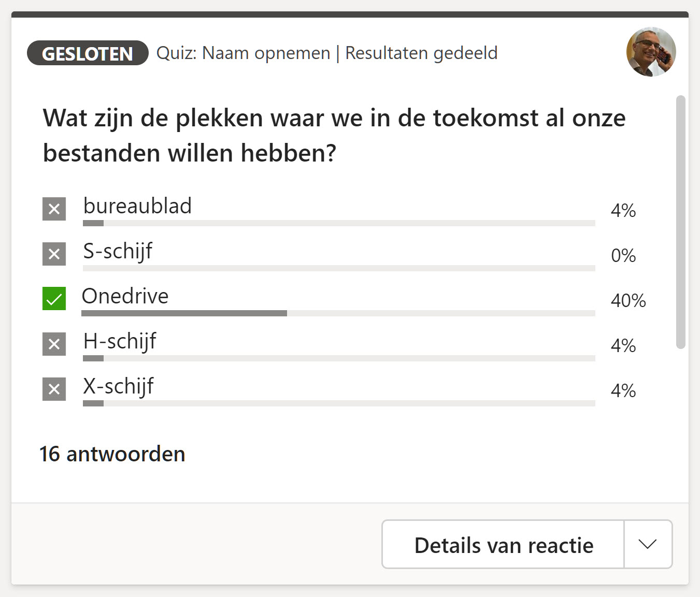This screenshot has width=700, height=597.
Task: Open the profile picture in the top right
Action: tap(651, 52)
